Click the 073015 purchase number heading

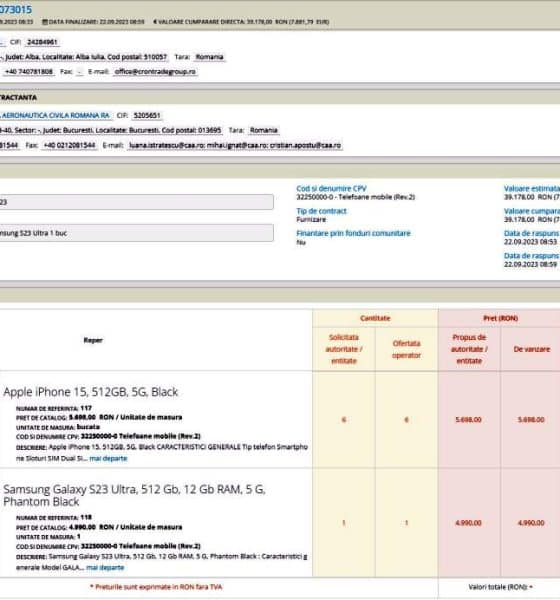pyautogui.click(x=16, y=9)
